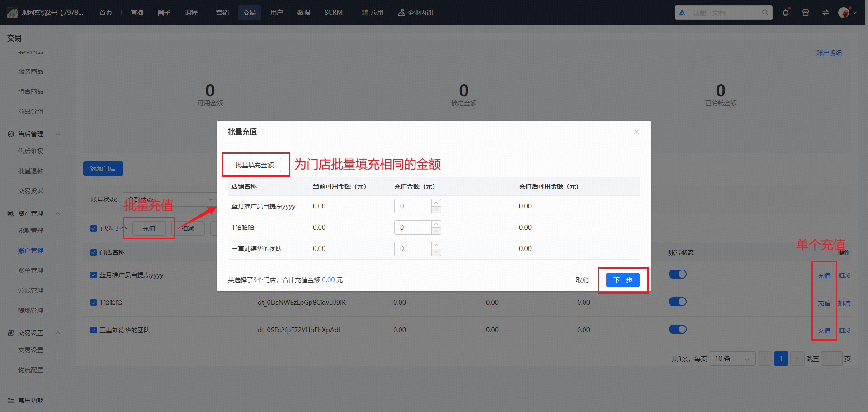Image resolution: width=868 pixels, height=412 pixels.
Task: Close the 批量充值 dialog
Action: [x=637, y=132]
